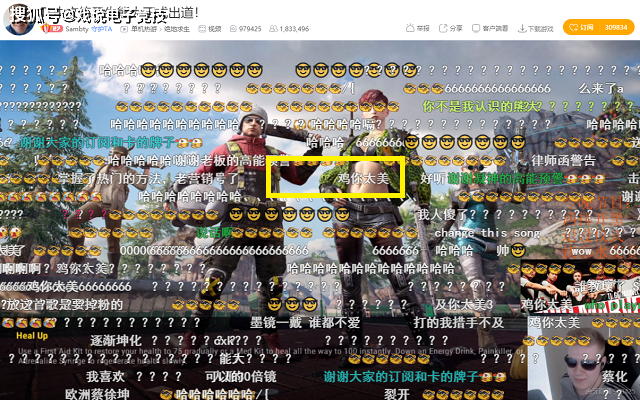Click the comment 我人傻了
The image size is (640, 400).
(x=442, y=214)
